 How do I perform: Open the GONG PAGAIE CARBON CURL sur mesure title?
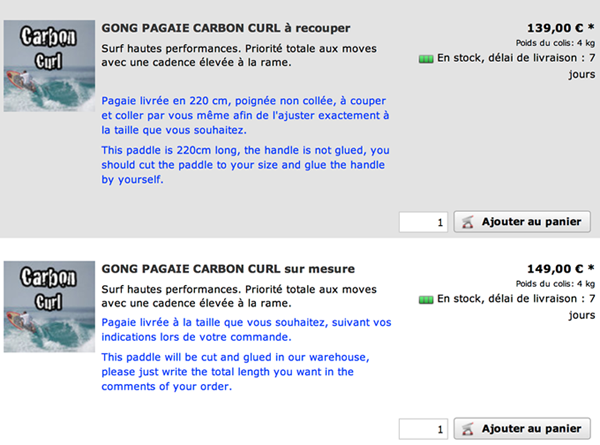coord(228,269)
